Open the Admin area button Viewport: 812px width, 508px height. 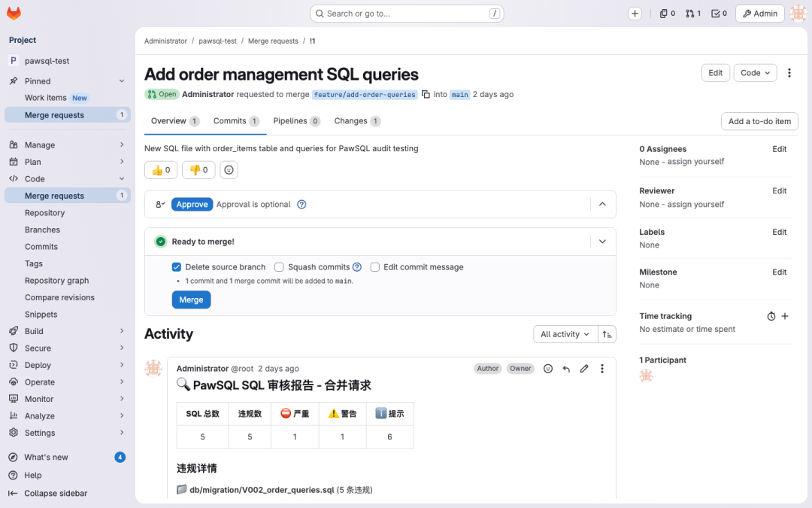(759, 14)
